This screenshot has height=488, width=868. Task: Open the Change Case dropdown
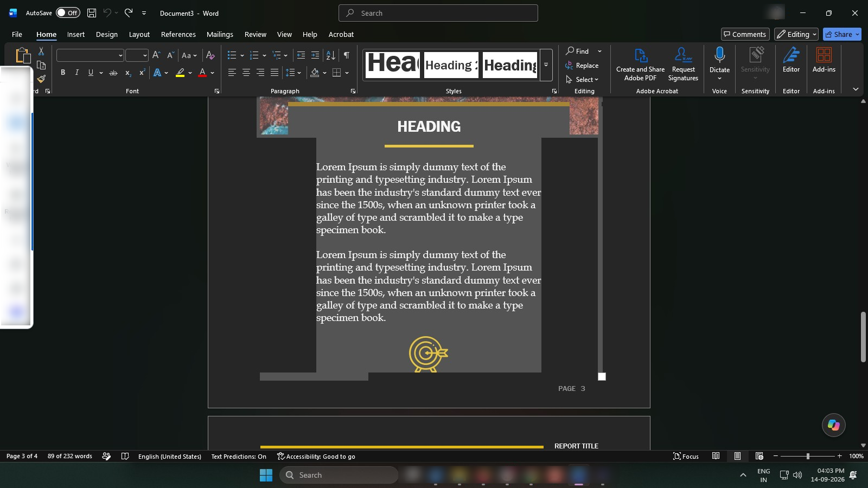pyautogui.click(x=189, y=55)
